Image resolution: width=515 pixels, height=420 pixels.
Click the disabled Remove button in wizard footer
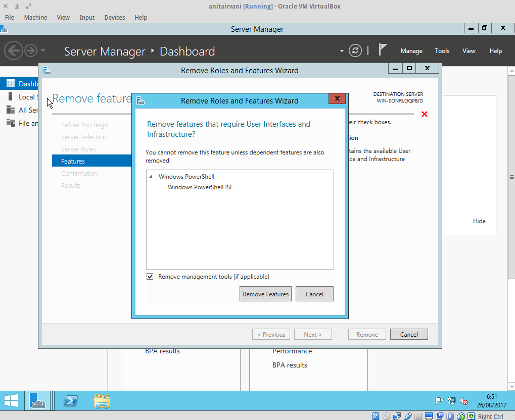[367, 334]
